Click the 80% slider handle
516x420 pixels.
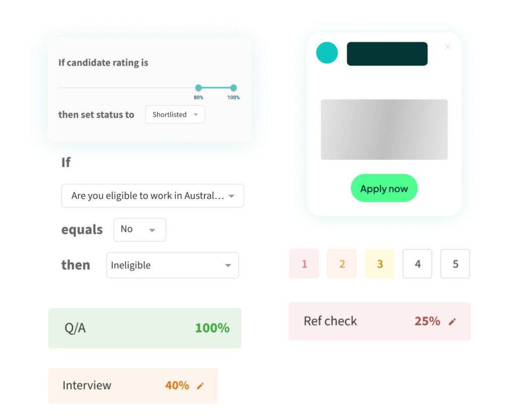click(x=199, y=88)
